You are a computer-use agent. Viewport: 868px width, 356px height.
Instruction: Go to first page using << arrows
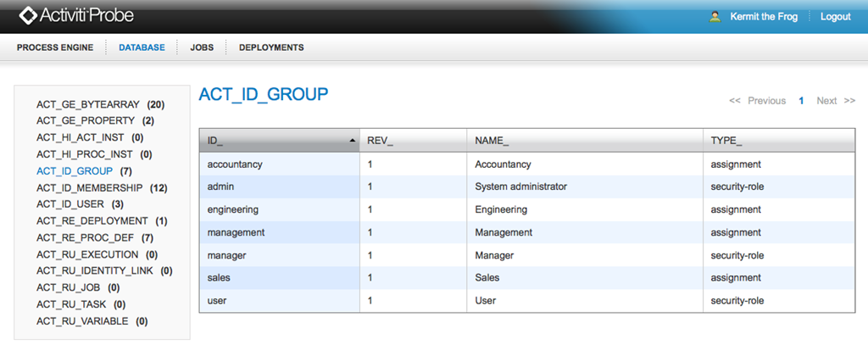[x=735, y=101]
